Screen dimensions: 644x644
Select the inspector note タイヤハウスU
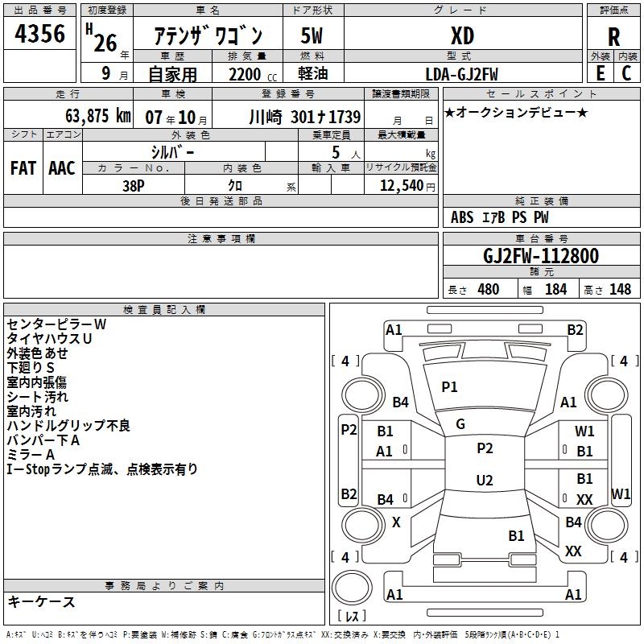pyautogui.click(x=49, y=338)
